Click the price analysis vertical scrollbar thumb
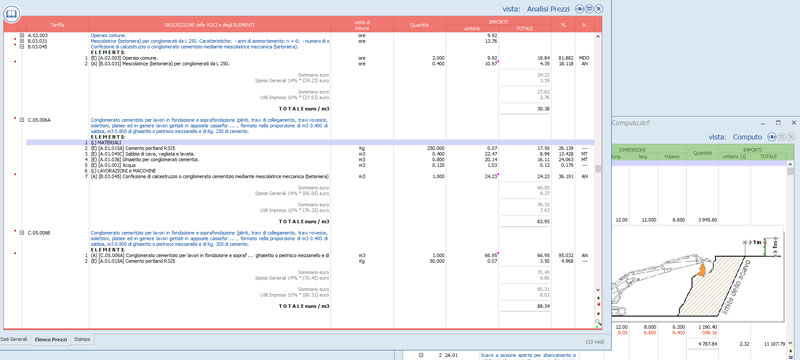 pos(598,169)
